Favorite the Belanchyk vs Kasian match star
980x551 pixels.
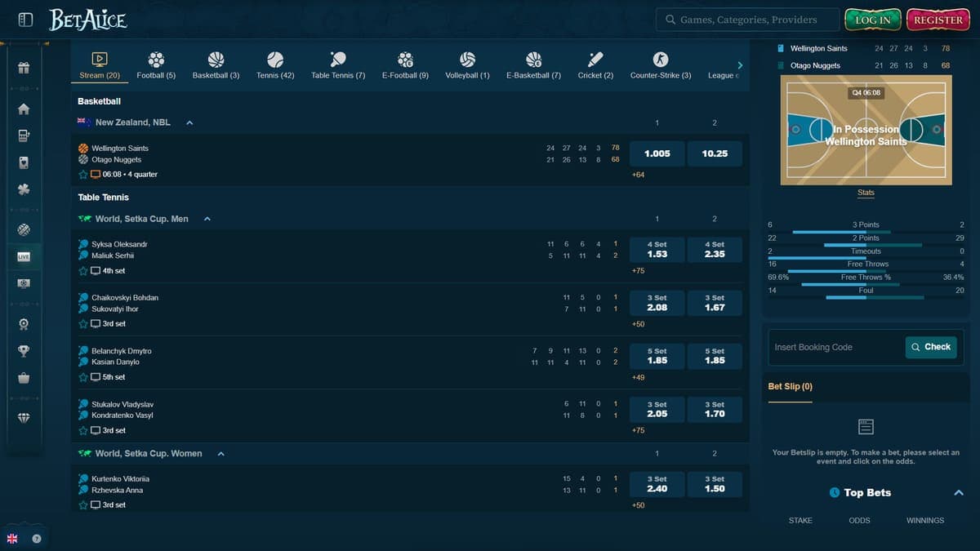click(x=83, y=377)
